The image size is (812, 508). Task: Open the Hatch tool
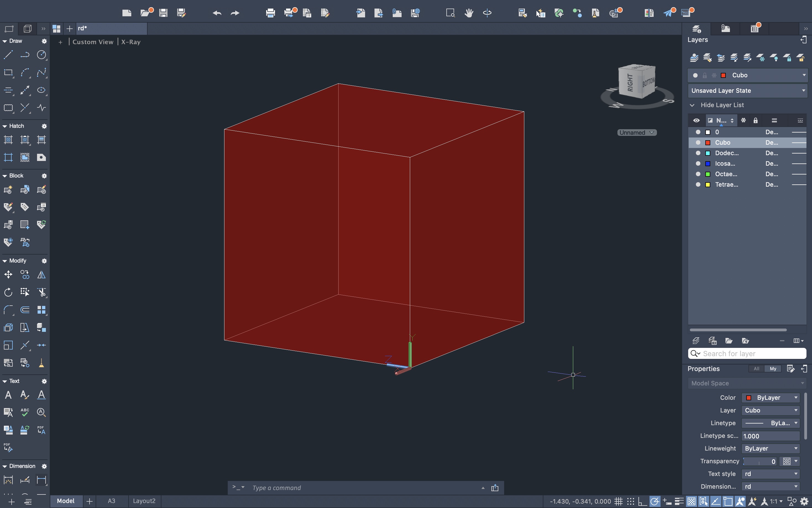coord(8,140)
